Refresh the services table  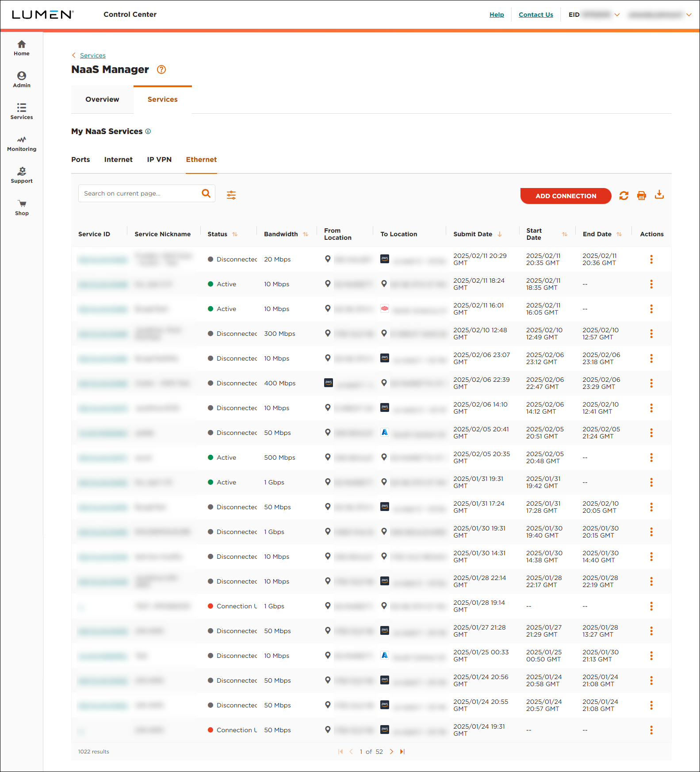(x=624, y=196)
